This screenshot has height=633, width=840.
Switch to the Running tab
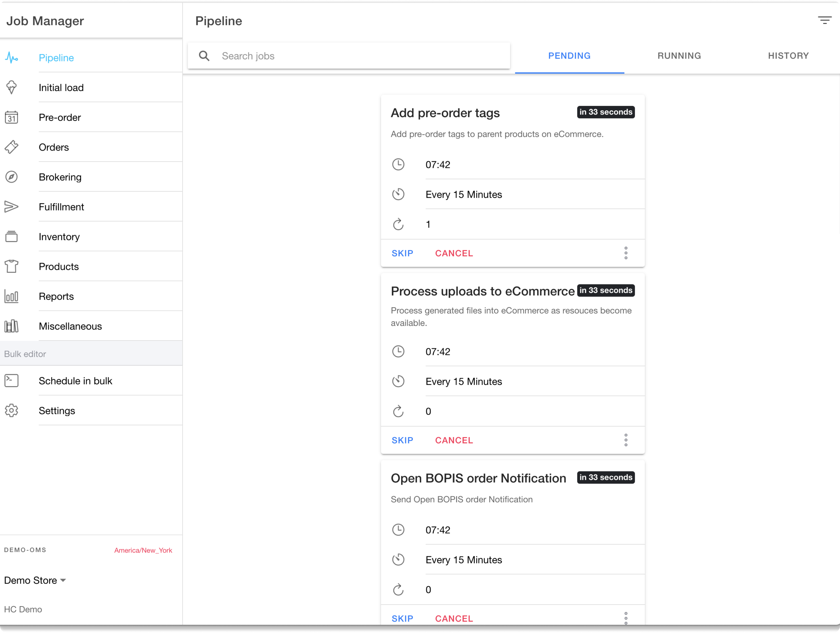tap(679, 56)
